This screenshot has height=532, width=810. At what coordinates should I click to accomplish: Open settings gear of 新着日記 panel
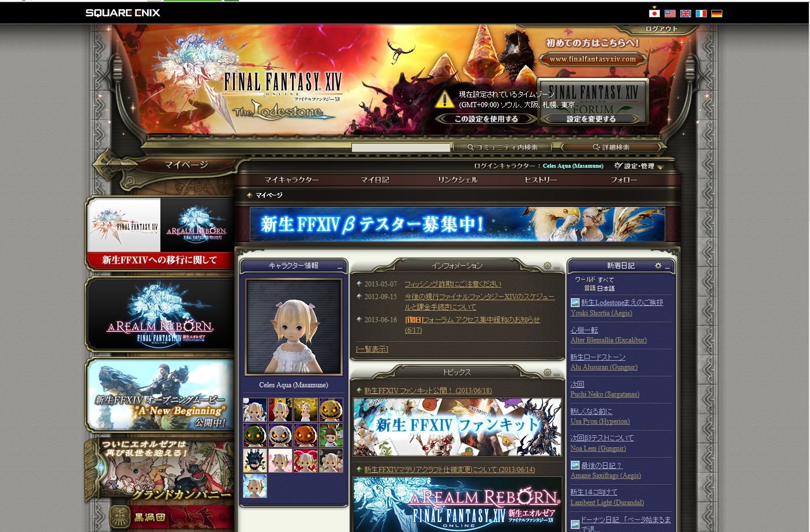[x=658, y=266]
